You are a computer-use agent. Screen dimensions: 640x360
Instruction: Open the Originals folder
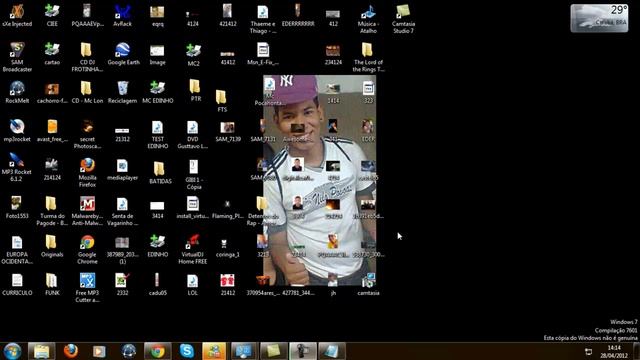coord(52,246)
